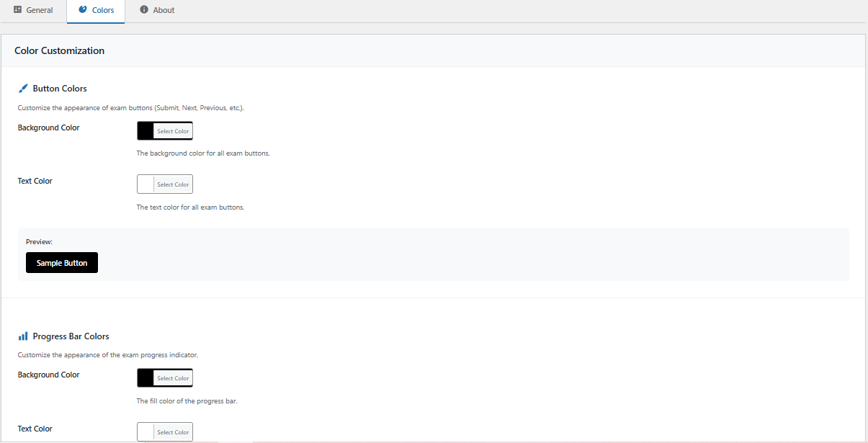
Task: Click the black swatch for button Background Color
Action: 146,131
